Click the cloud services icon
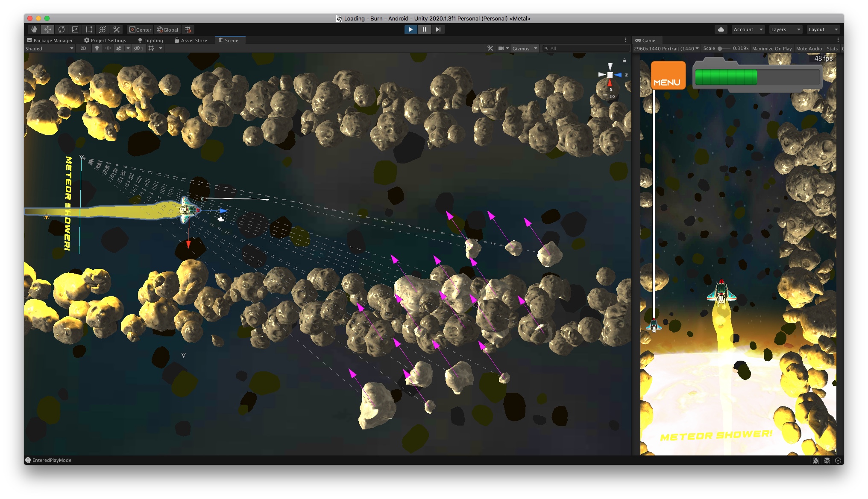The height and width of the screenshot is (499, 868). 721,29
